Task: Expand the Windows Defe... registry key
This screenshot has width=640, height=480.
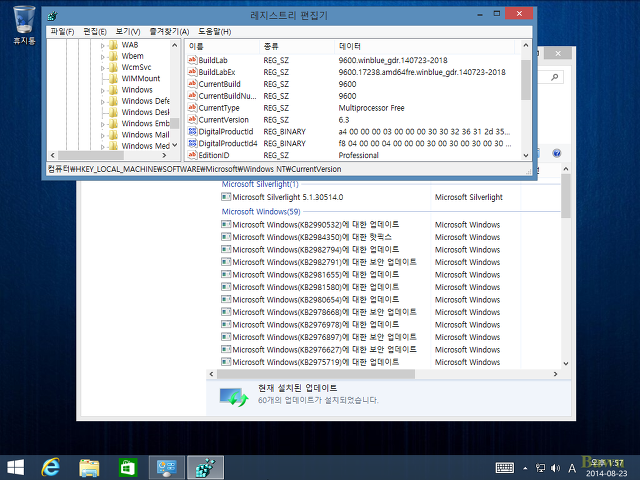Action: coord(102,102)
